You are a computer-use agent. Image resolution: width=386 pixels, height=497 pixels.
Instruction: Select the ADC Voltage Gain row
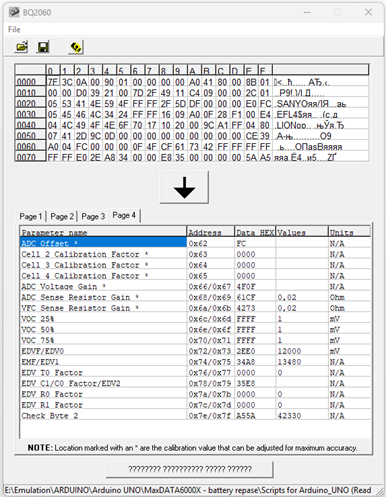195,286
